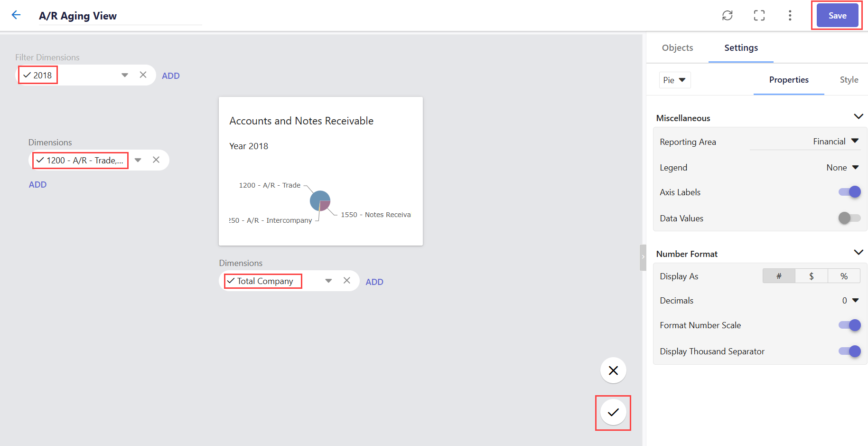Toggle the Axis Labels switch off

coord(849,192)
